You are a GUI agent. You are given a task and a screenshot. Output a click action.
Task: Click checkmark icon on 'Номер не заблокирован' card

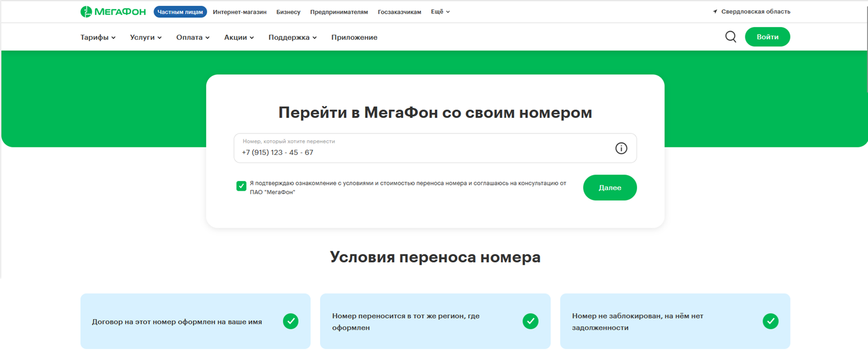[x=770, y=321]
